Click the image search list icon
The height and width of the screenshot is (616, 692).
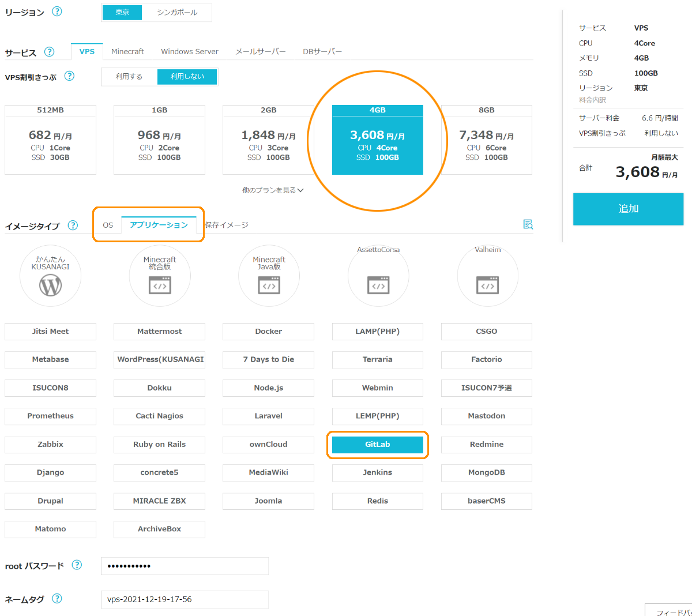[x=528, y=224]
